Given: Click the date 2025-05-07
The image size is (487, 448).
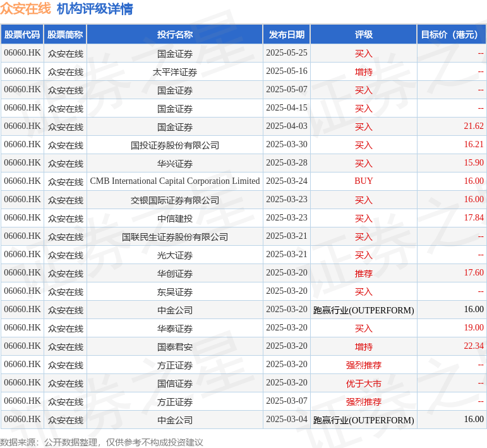Looking at the screenshot, I should point(287,90).
